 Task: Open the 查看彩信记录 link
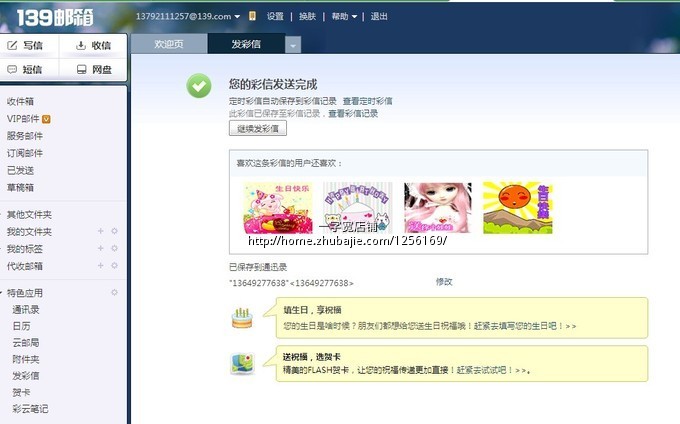pos(353,114)
